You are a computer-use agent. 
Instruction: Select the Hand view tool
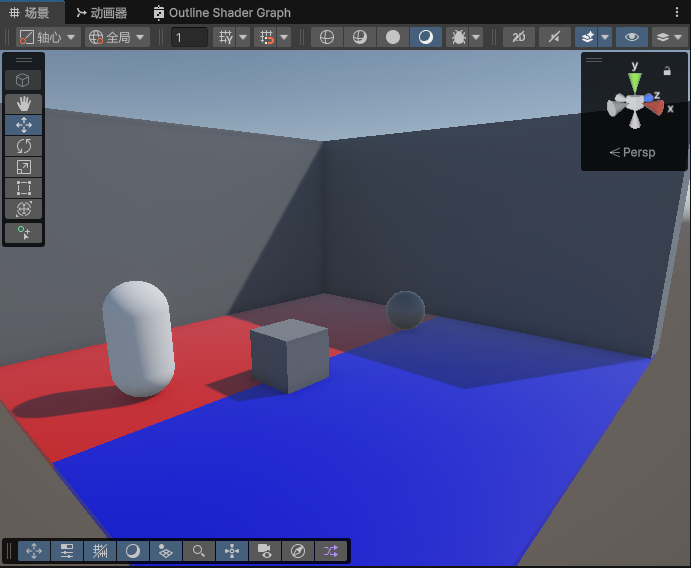tap(24, 104)
